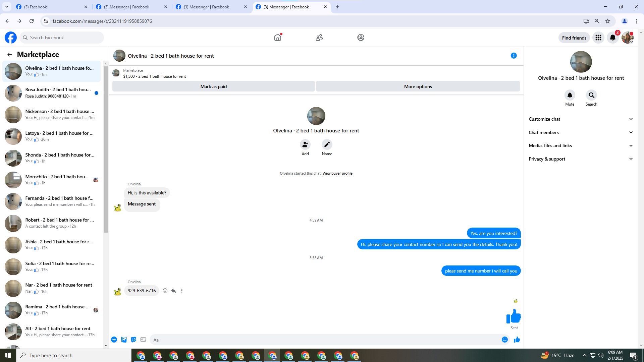Viewport: 644px width, 362px height.
Task: Switch to the first Facebook browser tab
Action: click(50, 7)
